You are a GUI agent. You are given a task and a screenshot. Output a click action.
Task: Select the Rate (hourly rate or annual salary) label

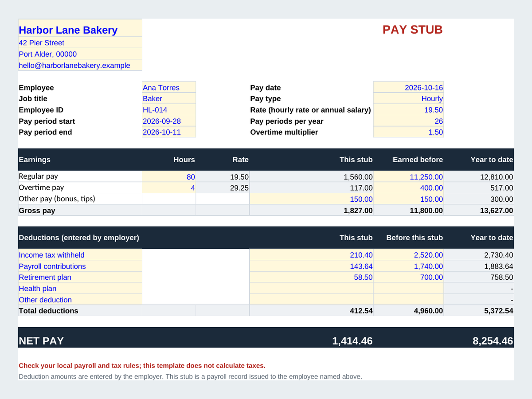[310, 110]
